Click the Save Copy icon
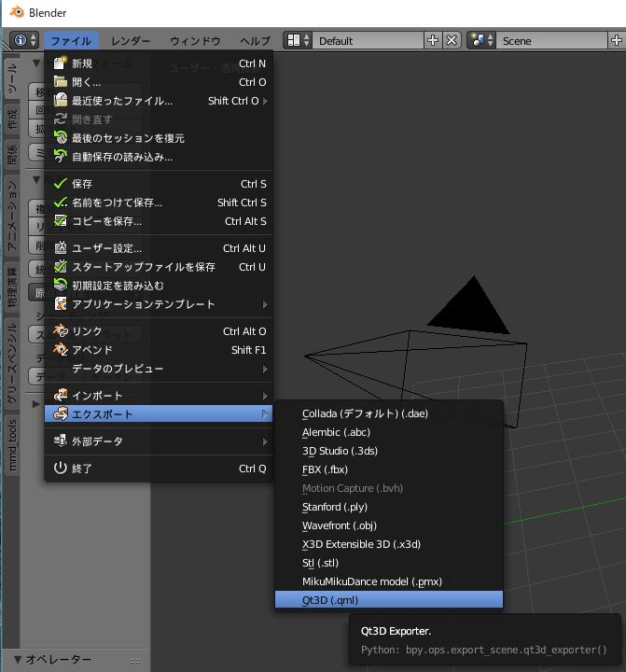The image size is (626, 672). (61, 220)
